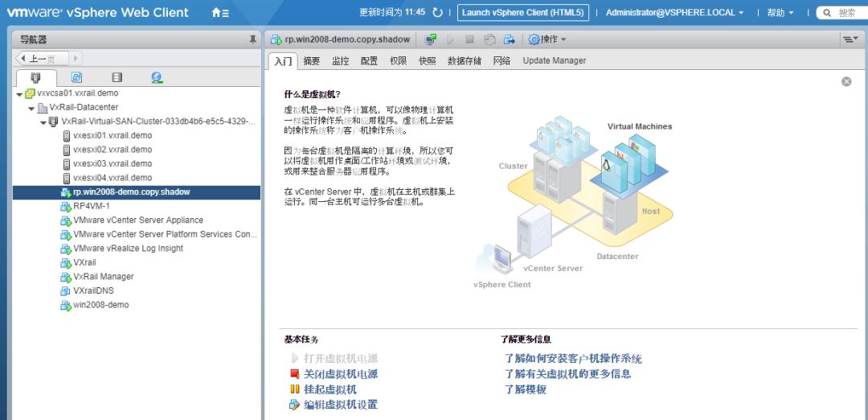The image size is (868, 420).
Task: Switch to VMs and Templates navigator view
Action: (x=76, y=77)
